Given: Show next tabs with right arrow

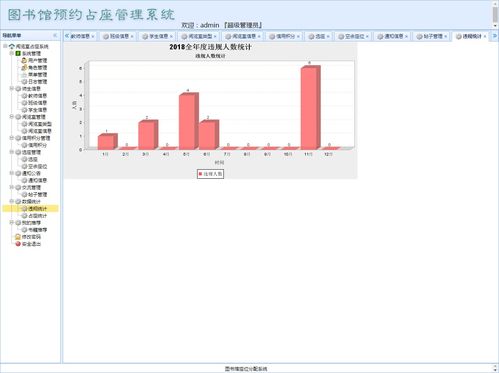Looking at the screenshot, I should click(495, 36).
